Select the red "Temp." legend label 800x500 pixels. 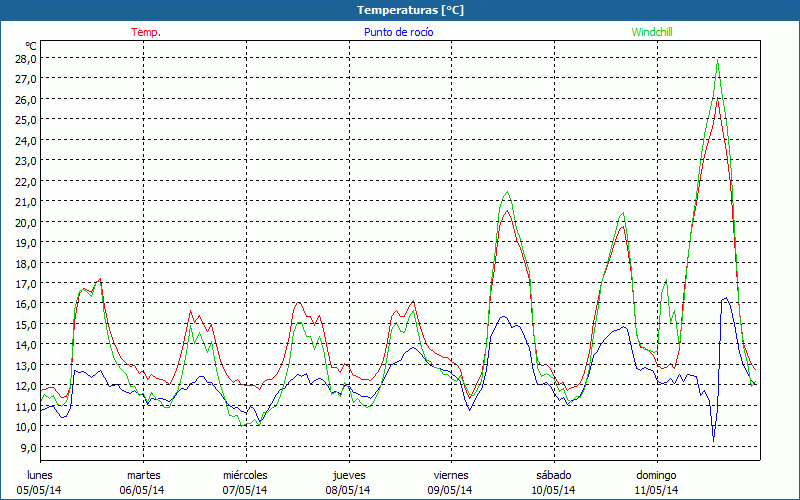pyautogui.click(x=145, y=32)
